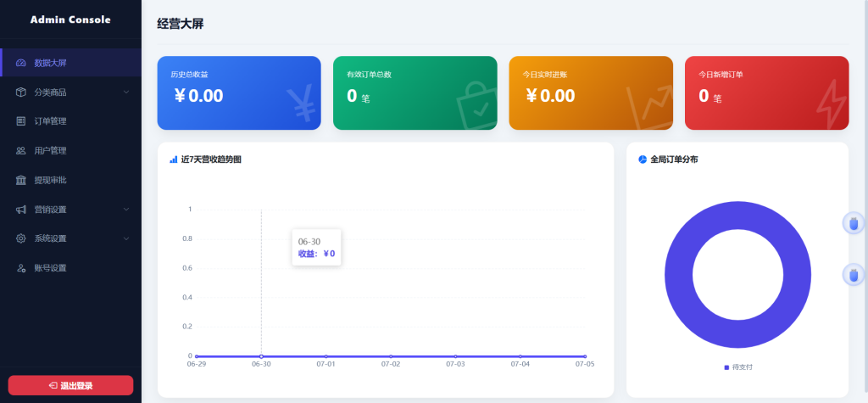Click the megaphone icon beside 营销设置
The image size is (868, 403).
(x=21, y=210)
